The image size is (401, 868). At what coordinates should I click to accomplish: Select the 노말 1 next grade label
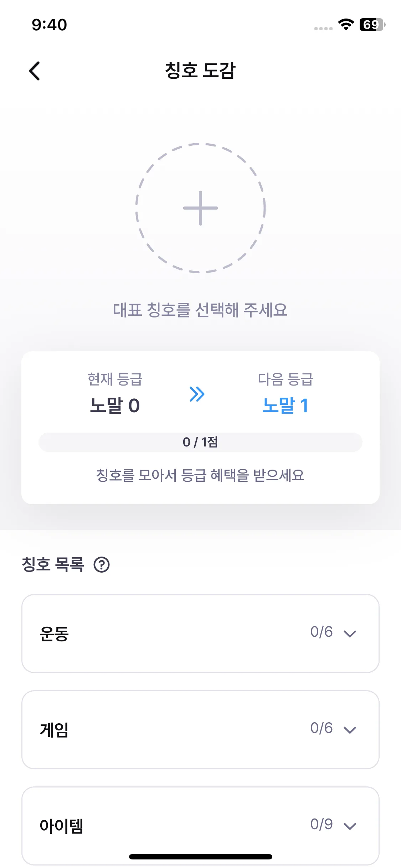[285, 405]
